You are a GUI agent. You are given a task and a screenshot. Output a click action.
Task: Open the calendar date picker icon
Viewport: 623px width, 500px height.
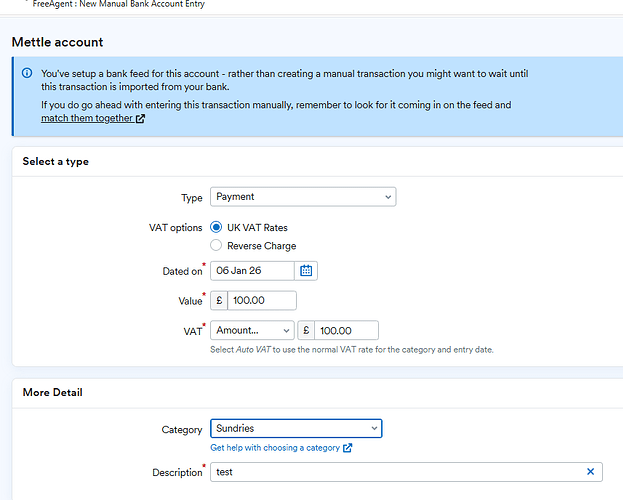click(306, 271)
